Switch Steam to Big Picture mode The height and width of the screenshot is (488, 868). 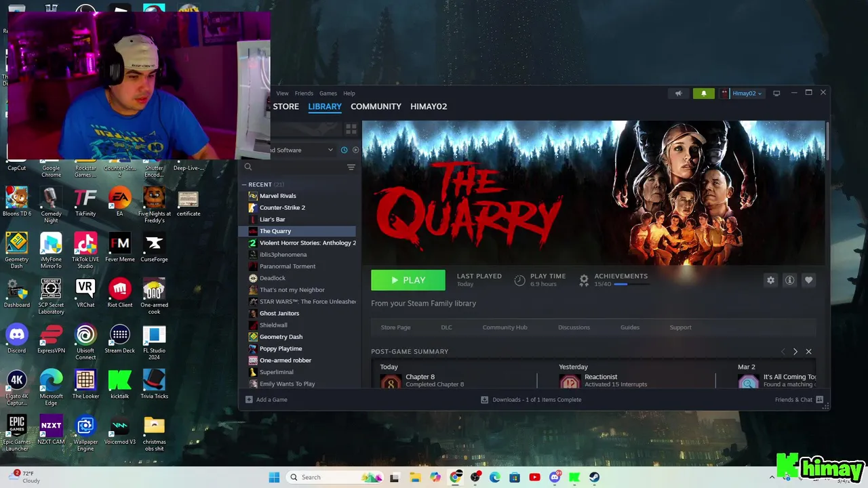click(776, 94)
